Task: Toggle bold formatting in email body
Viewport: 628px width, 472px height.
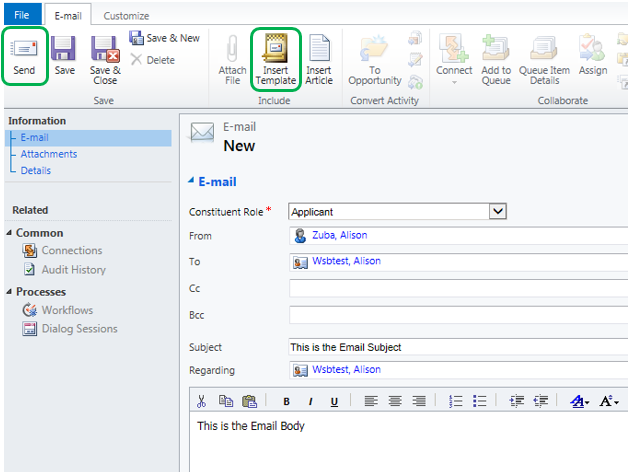Action: click(x=286, y=401)
